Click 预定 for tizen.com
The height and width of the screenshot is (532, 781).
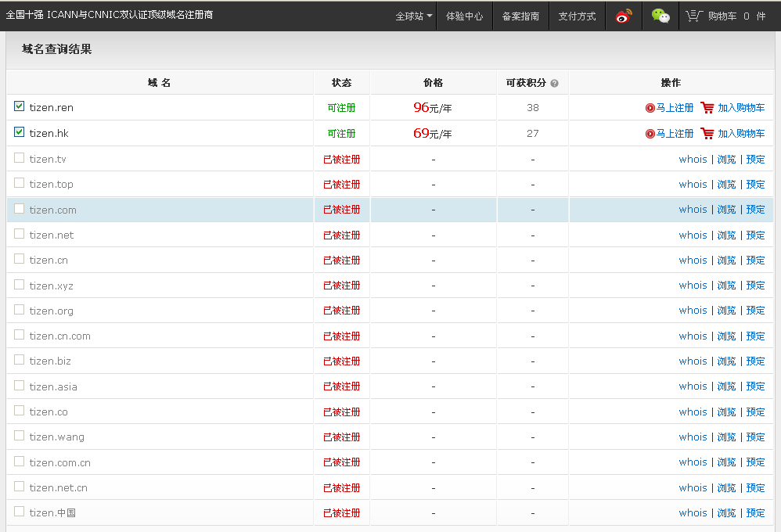755,210
